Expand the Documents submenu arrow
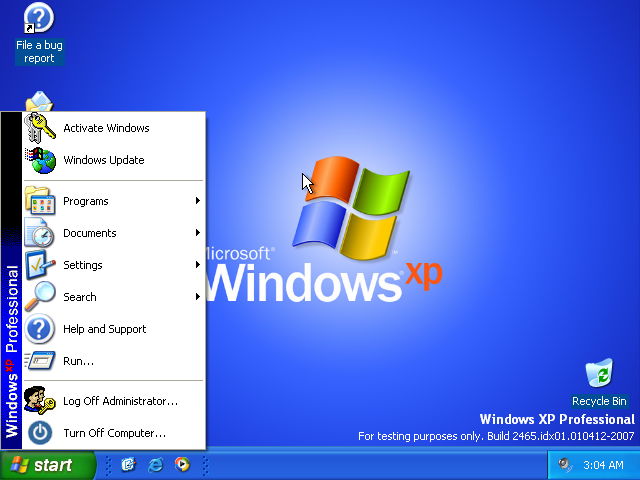 click(x=198, y=233)
